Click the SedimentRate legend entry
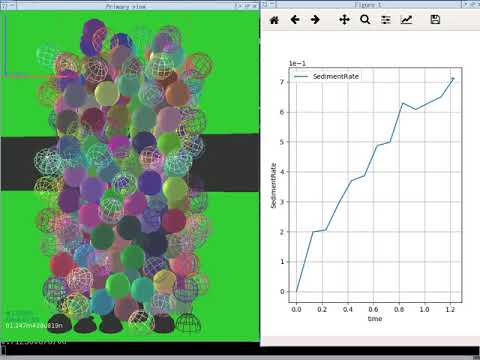480x360 pixels. click(326, 76)
